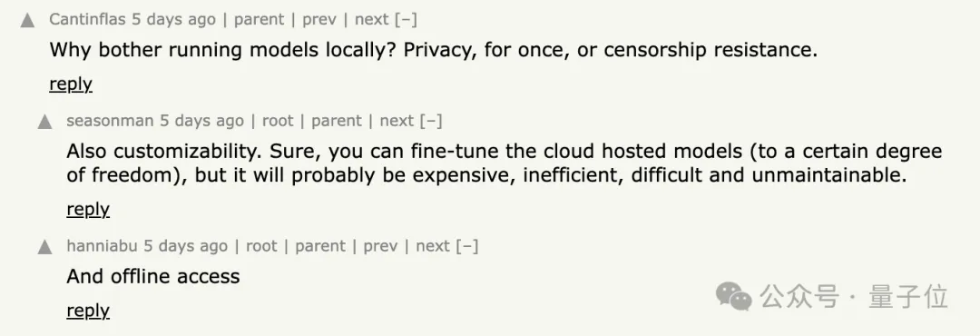
Task: Open hanniabu user profile
Action: tap(102, 246)
